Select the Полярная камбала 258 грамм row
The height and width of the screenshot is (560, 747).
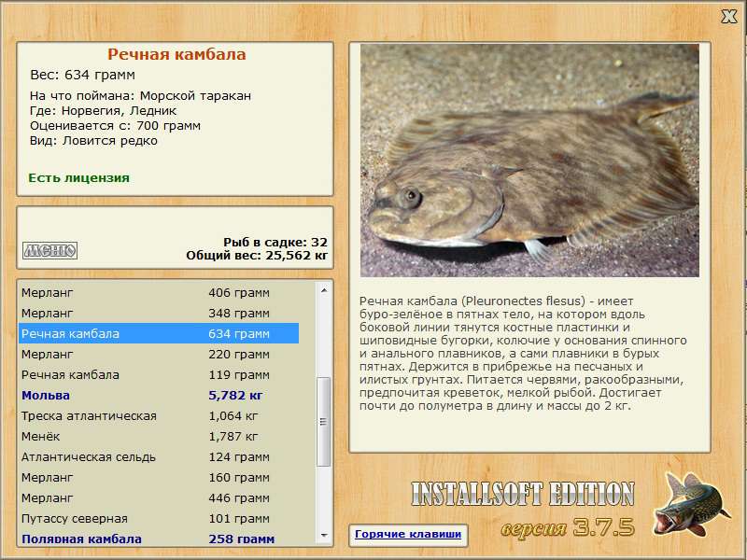159,539
